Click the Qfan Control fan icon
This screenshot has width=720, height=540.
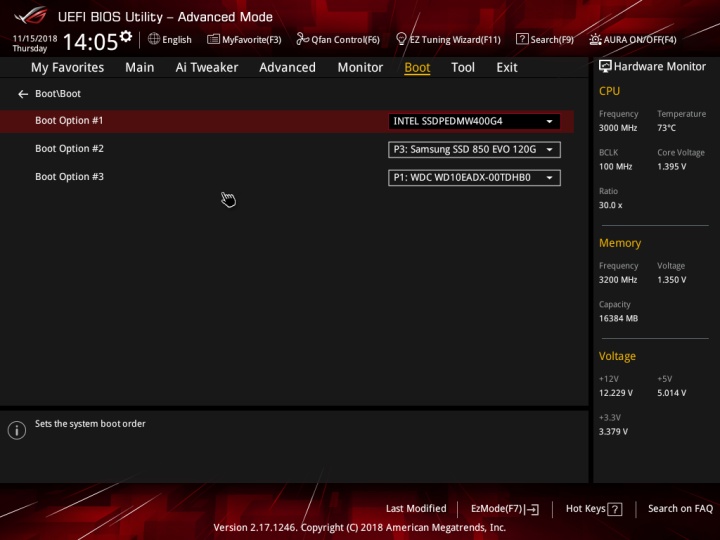pyautogui.click(x=302, y=39)
